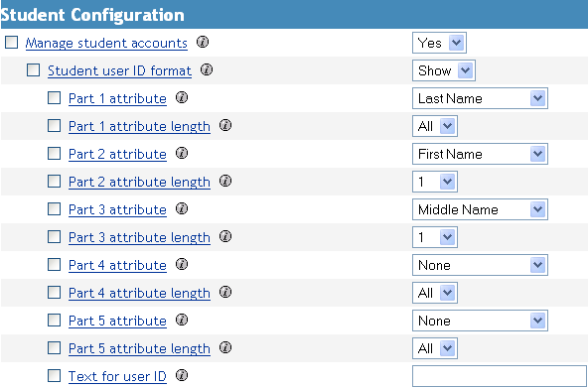Enable the Text for user ID checkbox
588x388 pixels.
point(54,376)
